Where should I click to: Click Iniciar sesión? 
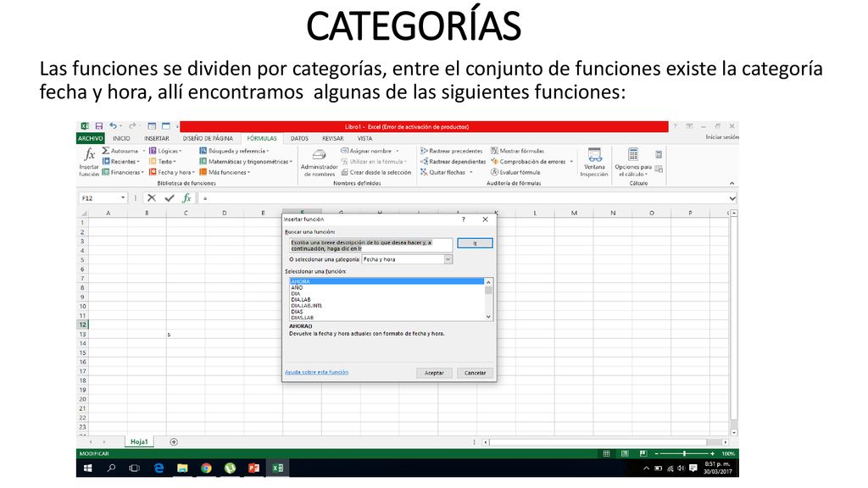[x=722, y=137]
